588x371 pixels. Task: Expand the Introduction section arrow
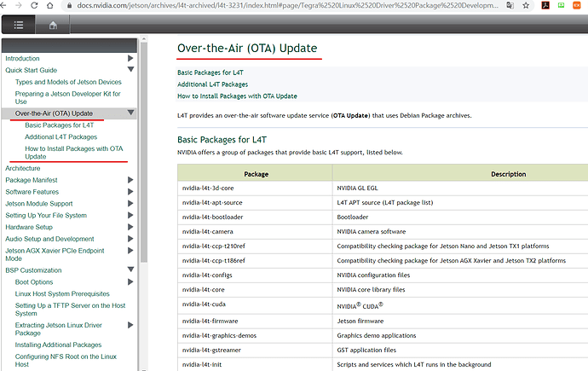(x=130, y=58)
